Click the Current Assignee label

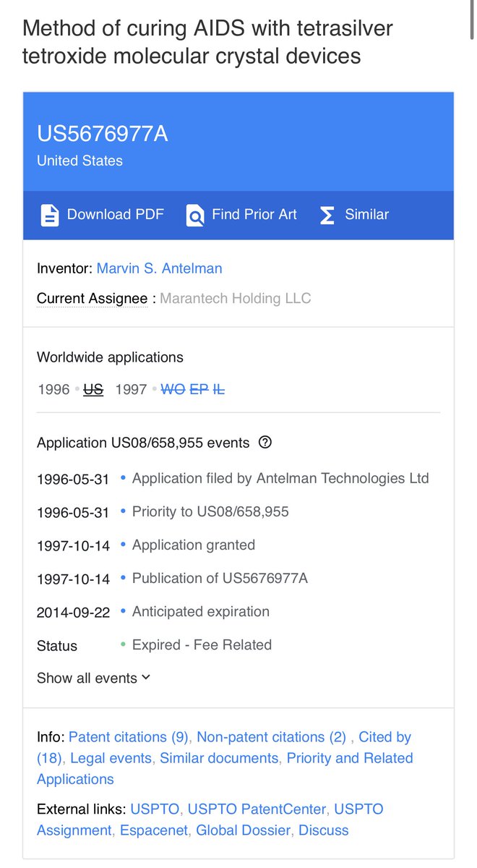click(92, 299)
